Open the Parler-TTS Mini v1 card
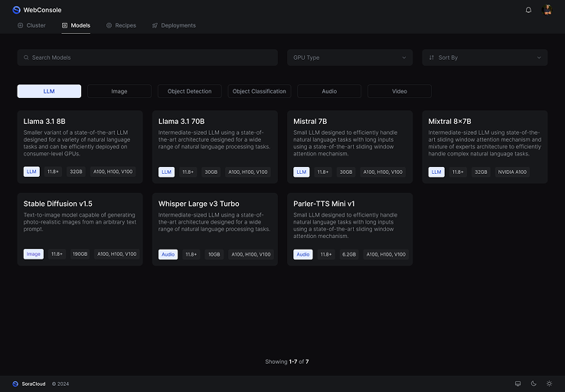The image size is (565, 392). tap(350, 230)
